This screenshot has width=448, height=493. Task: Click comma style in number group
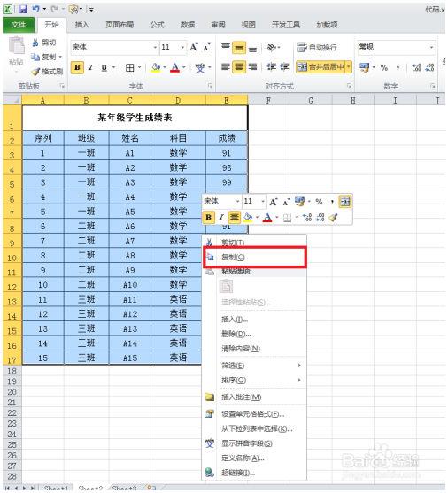tap(398, 67)
